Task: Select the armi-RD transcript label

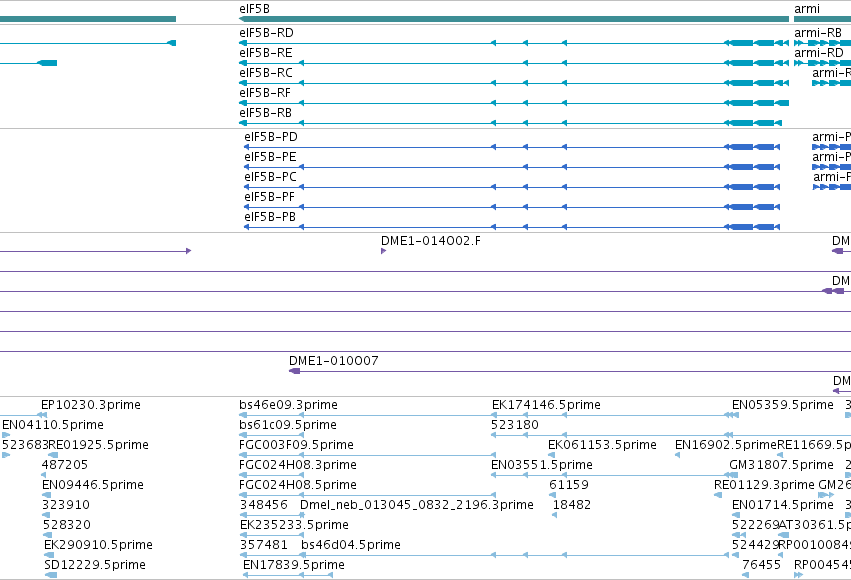Action: [818, 53]
